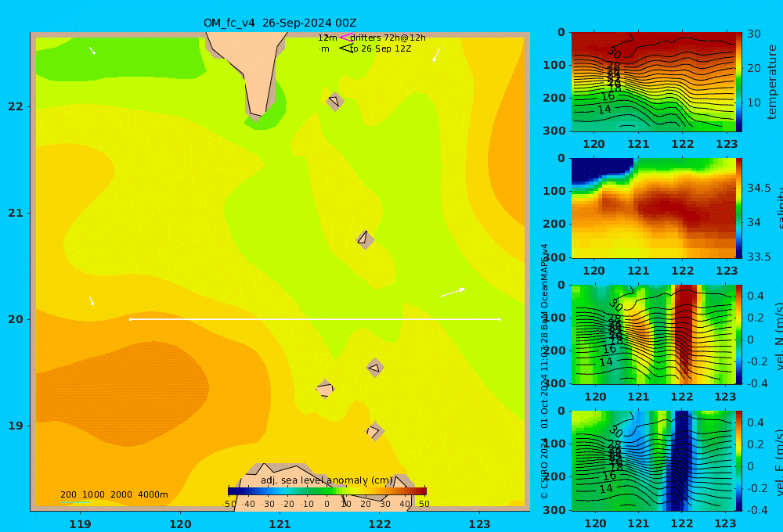Click the 'temperature' axis label
This screenshot has width=783, height=532.
click(772, 82)
